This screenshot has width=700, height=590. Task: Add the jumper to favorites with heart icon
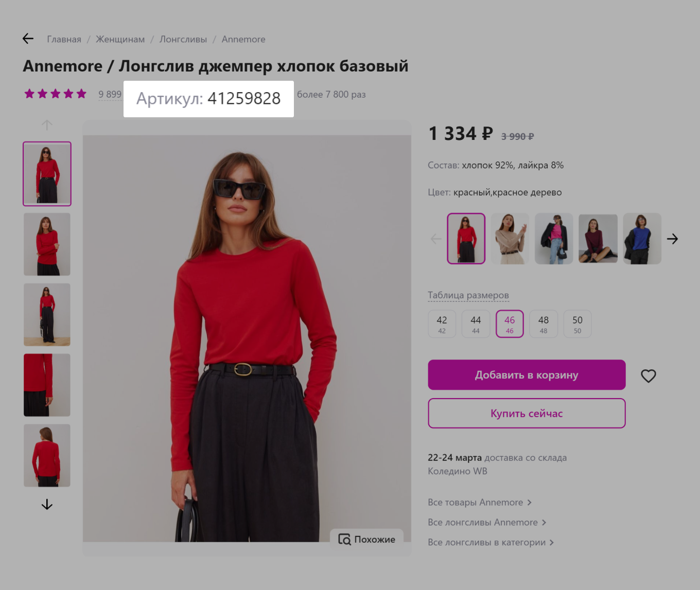click(648, 376)
